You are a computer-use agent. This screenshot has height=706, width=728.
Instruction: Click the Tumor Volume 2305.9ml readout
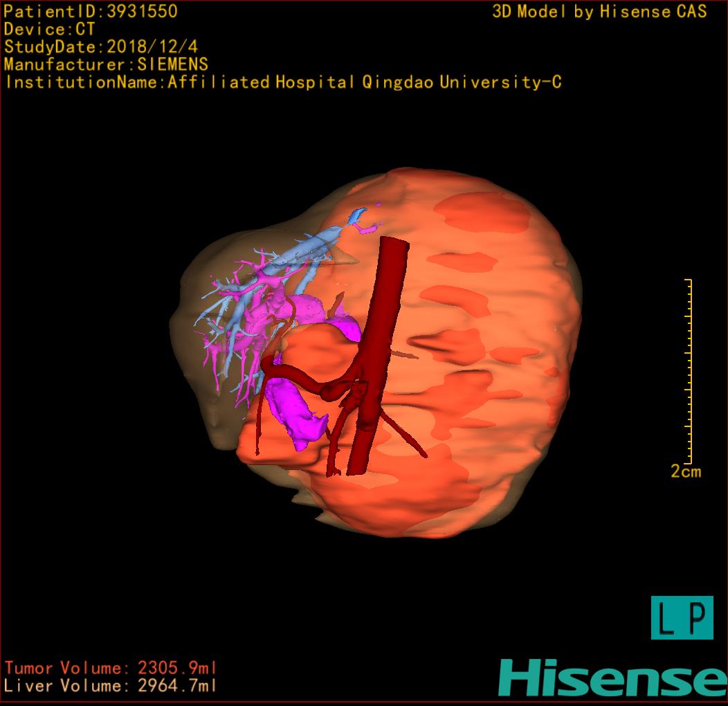click(111, 668)
